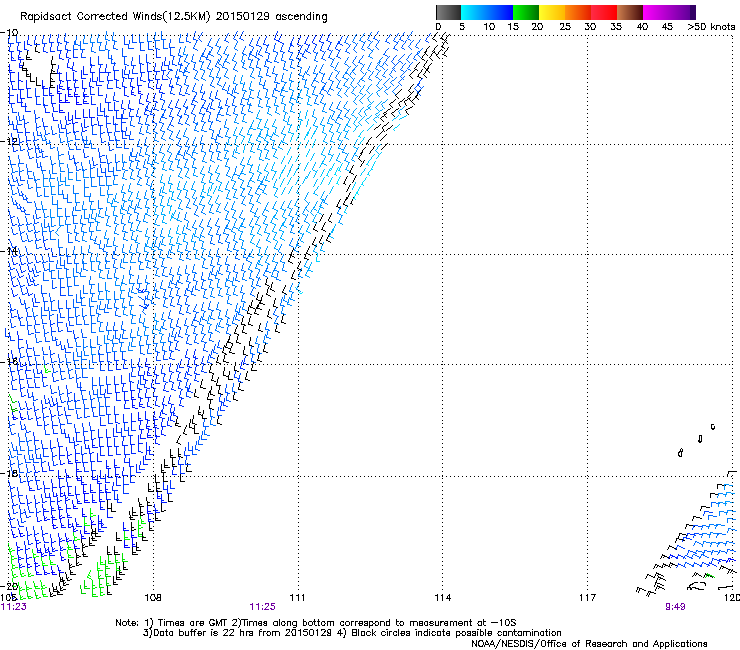Image resolution: width=740 pixels, height=650 pixels.
Task: Click the legend label "20" under the color bar
Action: 537,27
